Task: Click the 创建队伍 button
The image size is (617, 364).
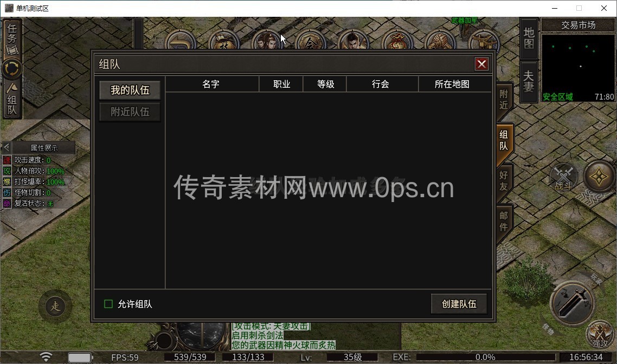Action: pos(459,304)
